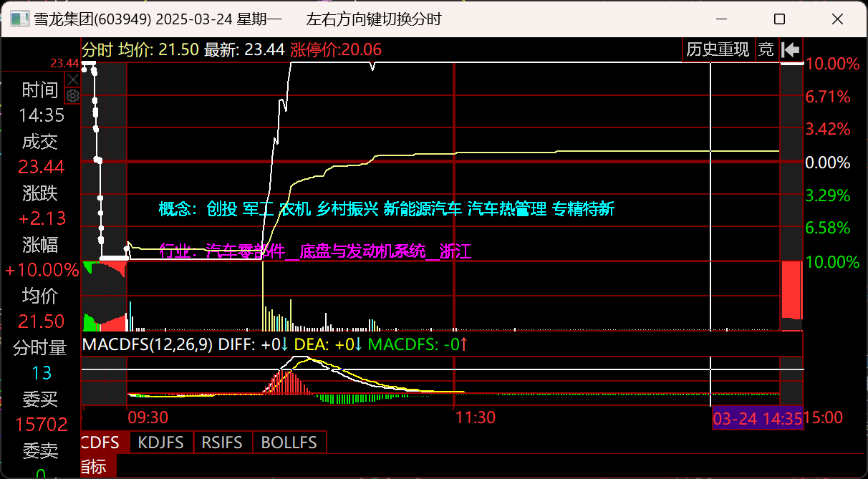868x479 pixels.
Task: Click the app icon in the title bar
Action: (20, 19)
